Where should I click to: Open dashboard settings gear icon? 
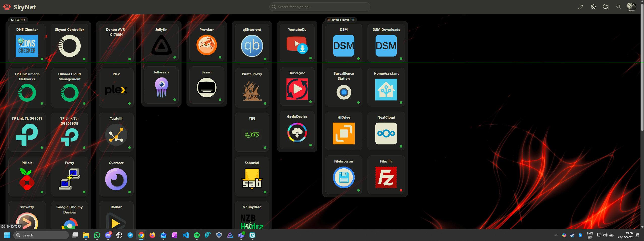[593, 7]
